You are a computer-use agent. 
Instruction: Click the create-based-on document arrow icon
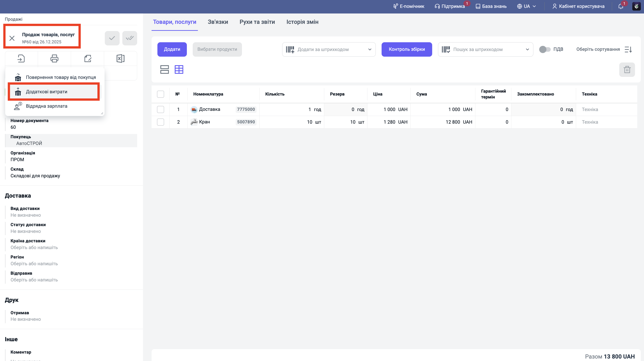[x=21, y=58]
